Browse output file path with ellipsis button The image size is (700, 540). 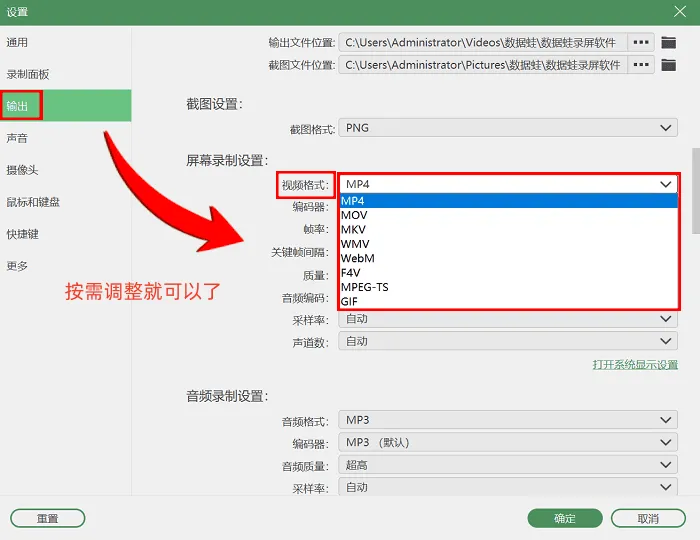point(641,42)
